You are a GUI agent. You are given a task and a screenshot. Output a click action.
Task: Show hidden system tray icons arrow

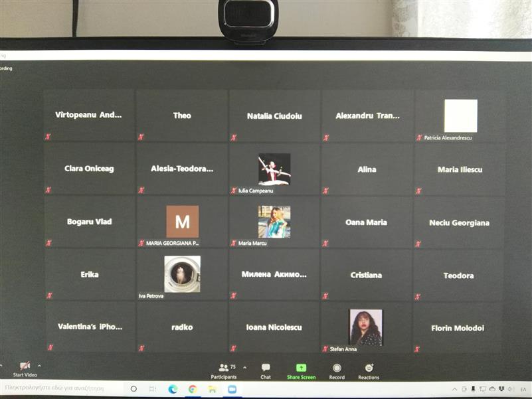(455, 389)
